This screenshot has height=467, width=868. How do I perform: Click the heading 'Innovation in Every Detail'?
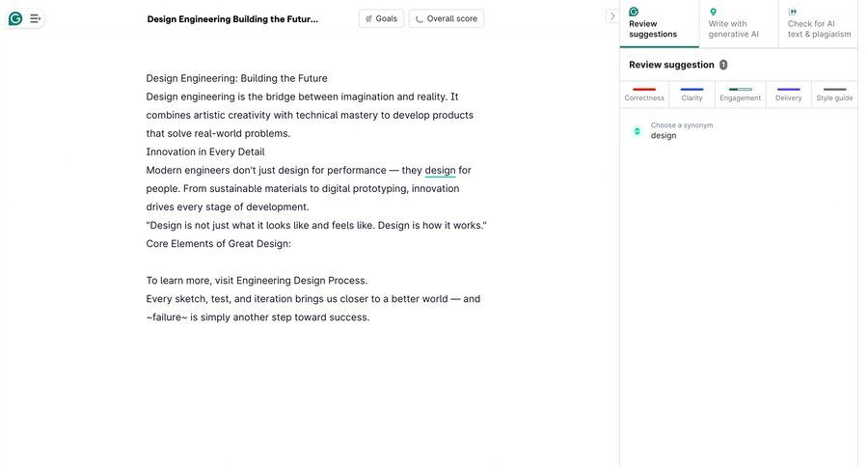click(x=205, y=151)
